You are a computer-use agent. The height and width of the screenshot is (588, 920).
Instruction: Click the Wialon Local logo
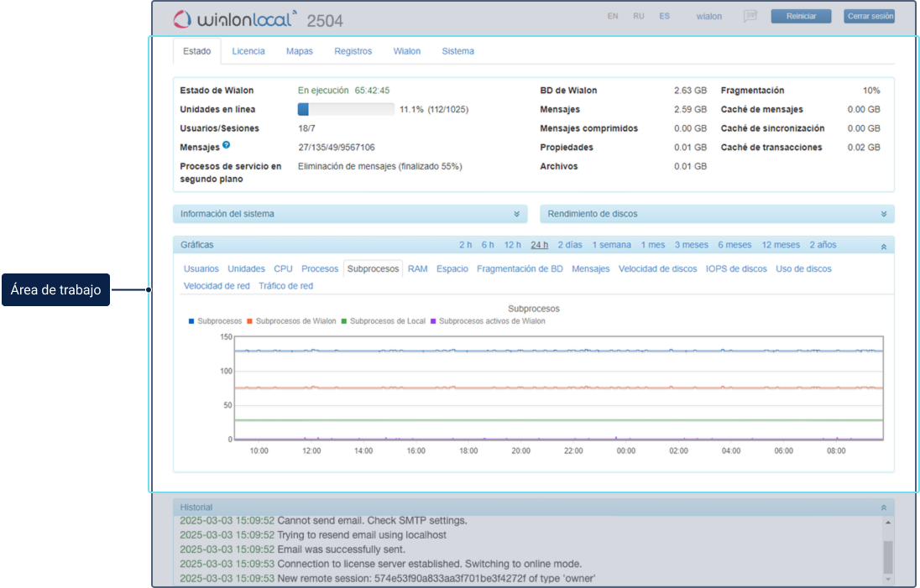pos(235,18)
